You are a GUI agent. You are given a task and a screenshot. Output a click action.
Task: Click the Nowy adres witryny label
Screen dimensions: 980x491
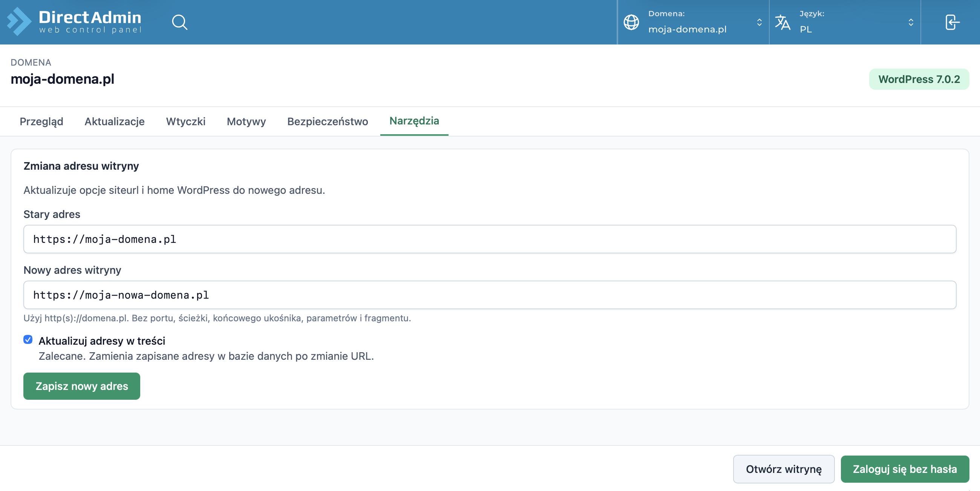[72, 270]
